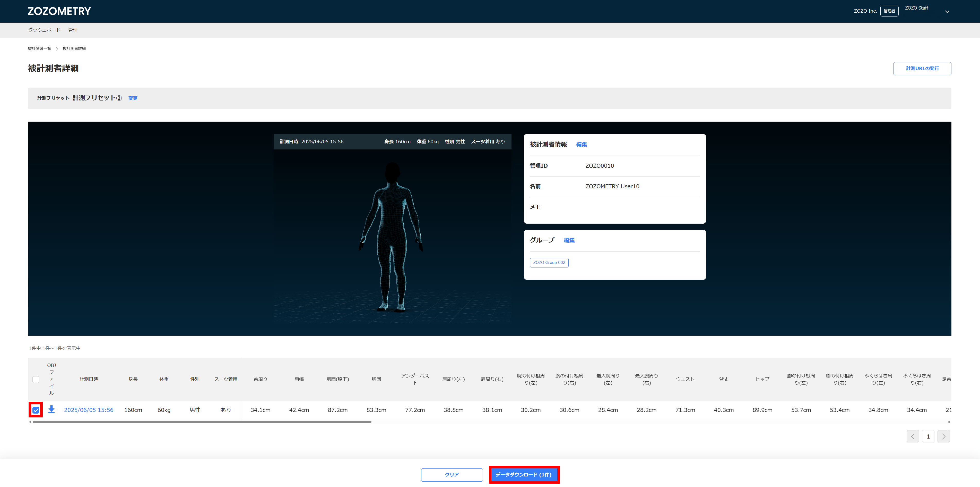Uncheck the 2025/06/05 measurement row checkbox
Viewport: 980px width, 487px height.
pos(36,410)
